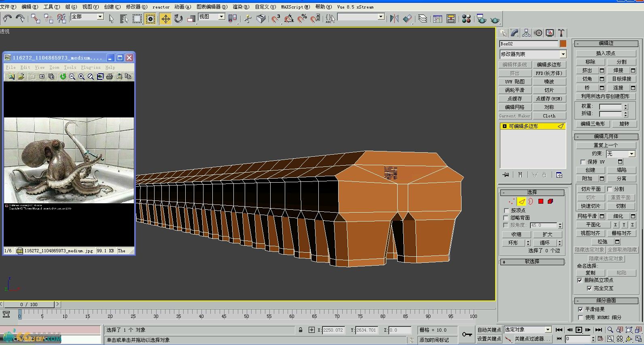Select Element sub-object red cube icon

(550, 201)
